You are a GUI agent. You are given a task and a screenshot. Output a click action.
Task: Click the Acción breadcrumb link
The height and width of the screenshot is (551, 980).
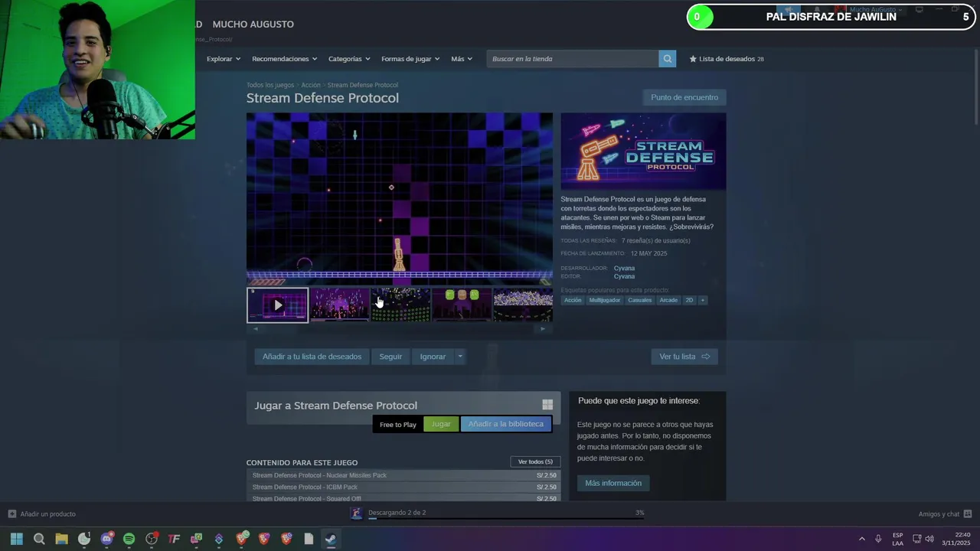click(x=311, y=85)
